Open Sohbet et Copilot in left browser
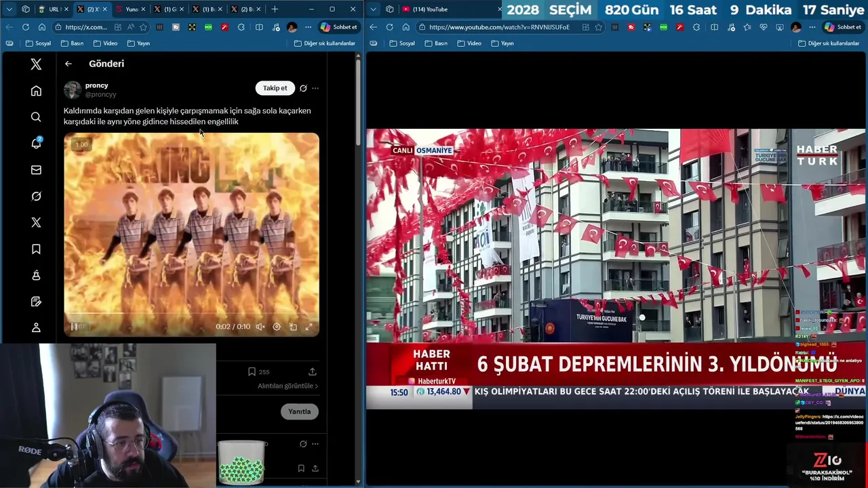Screen dimensions: 868x488 pyautogui.click(x=339, y=27)
